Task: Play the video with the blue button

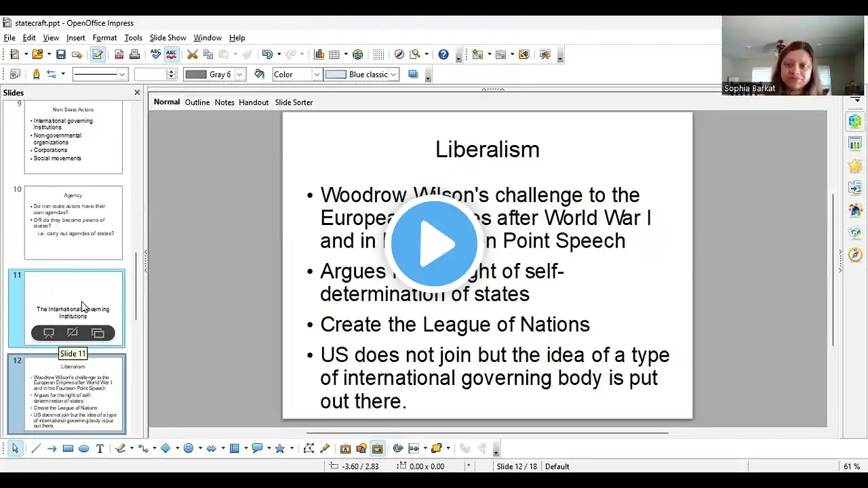Action: click(x=434, y=243)
